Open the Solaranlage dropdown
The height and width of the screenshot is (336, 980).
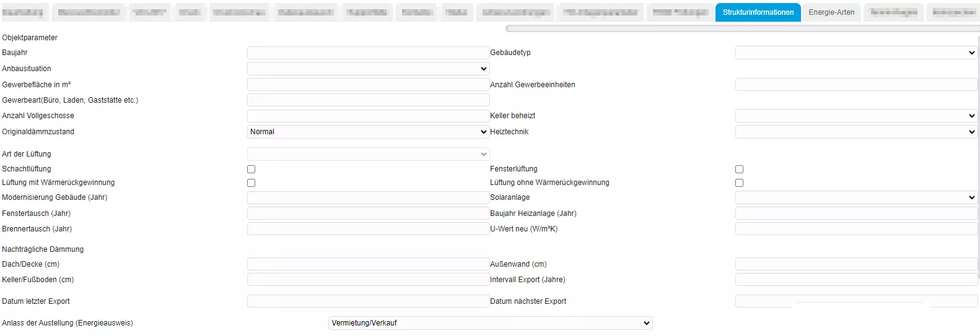pyautogui.click(x=855, y=197)
